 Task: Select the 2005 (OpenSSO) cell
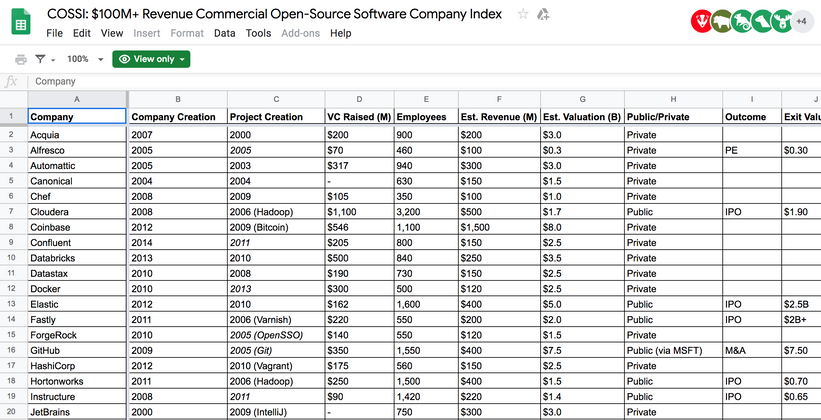coord(276,335)
